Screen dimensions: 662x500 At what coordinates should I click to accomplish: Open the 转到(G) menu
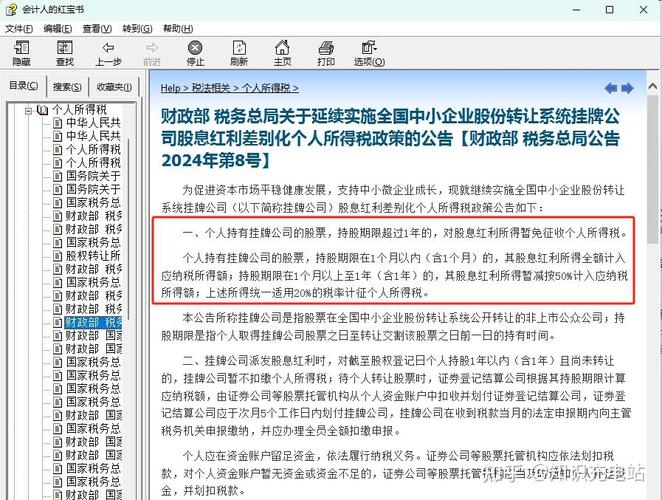point(137,29)
